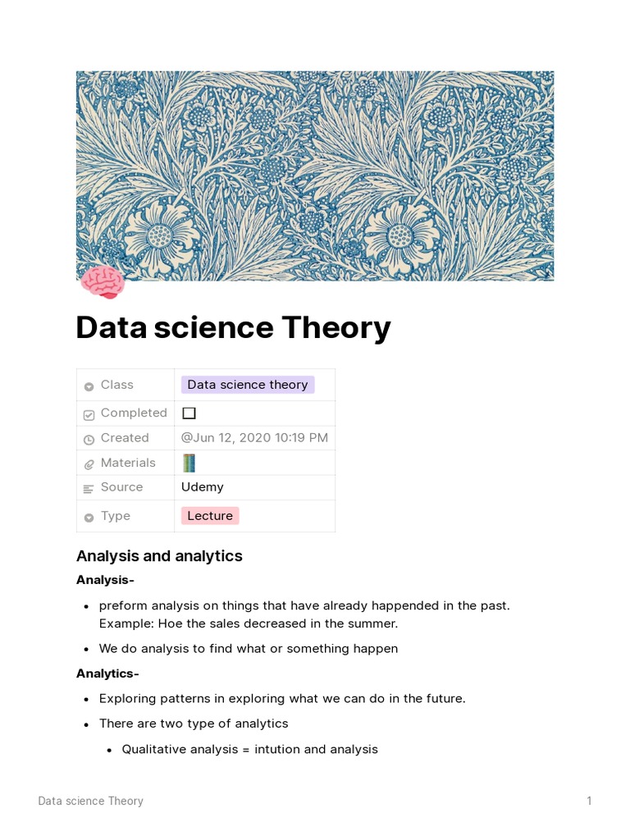
Task: Click the Completed property checkbox icon
Action: click(x=89, y=414)
